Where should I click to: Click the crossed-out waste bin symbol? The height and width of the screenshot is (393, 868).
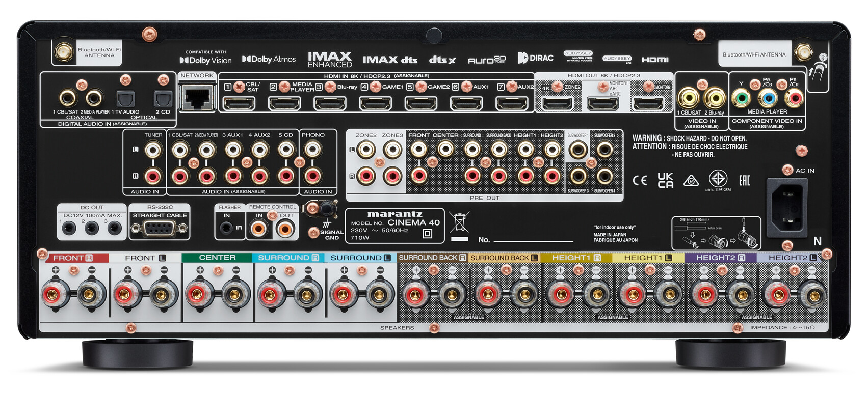(x=459, y=223)
